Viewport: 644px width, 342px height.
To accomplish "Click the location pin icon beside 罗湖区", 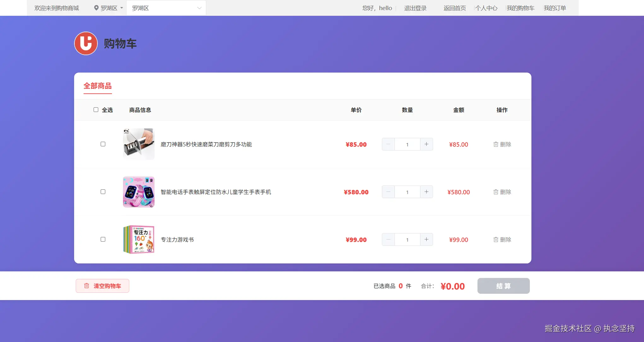I will [96, 8].
